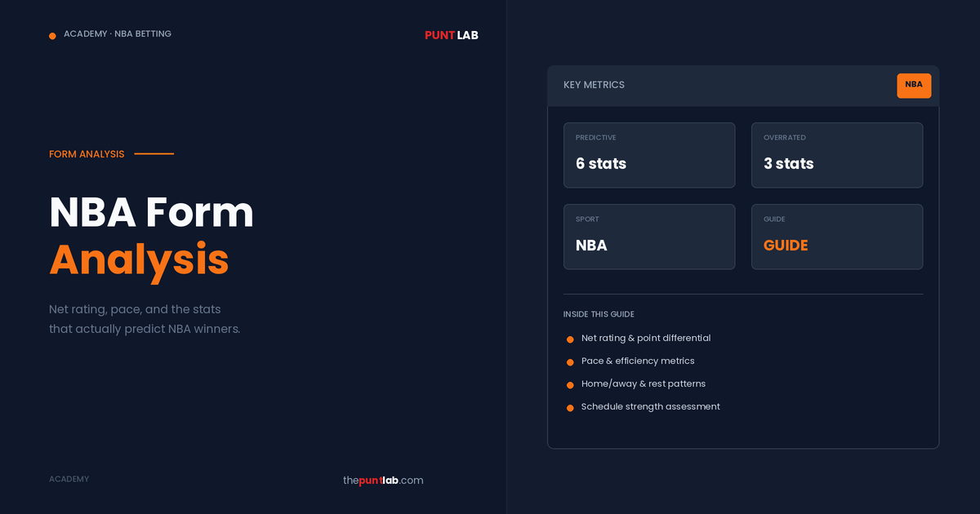Select the Predictive 6 stats card
The image size is (980, 514).
(649, 155)
